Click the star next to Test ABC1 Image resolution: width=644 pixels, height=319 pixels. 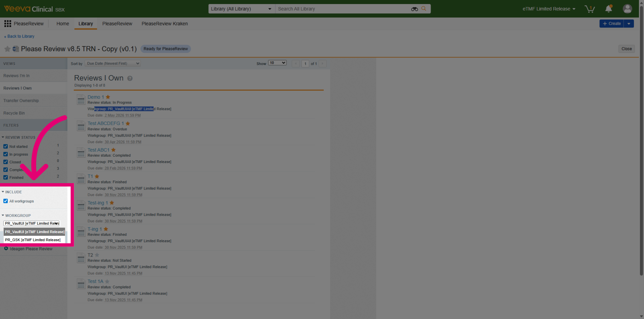click(x=113, y=150)
